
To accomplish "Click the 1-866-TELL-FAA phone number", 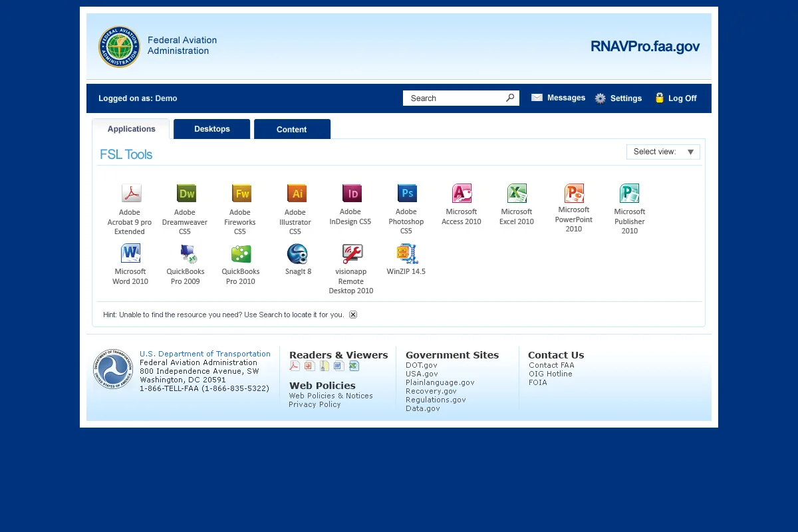I will click(204, 388).
